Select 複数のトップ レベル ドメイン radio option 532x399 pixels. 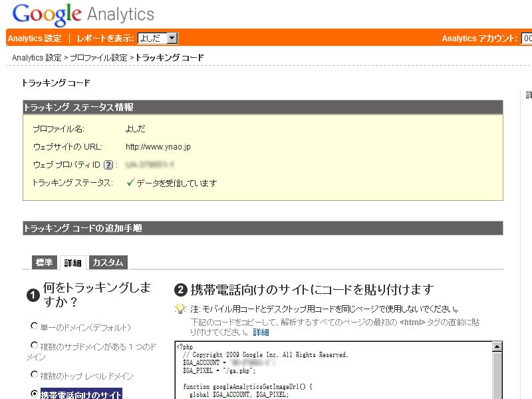(34, 374)
